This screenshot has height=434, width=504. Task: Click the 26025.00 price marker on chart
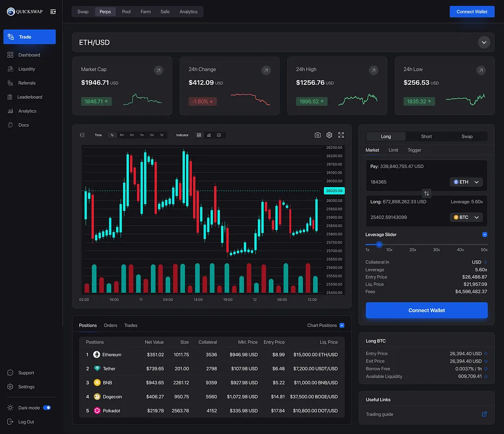coord(334,191)
